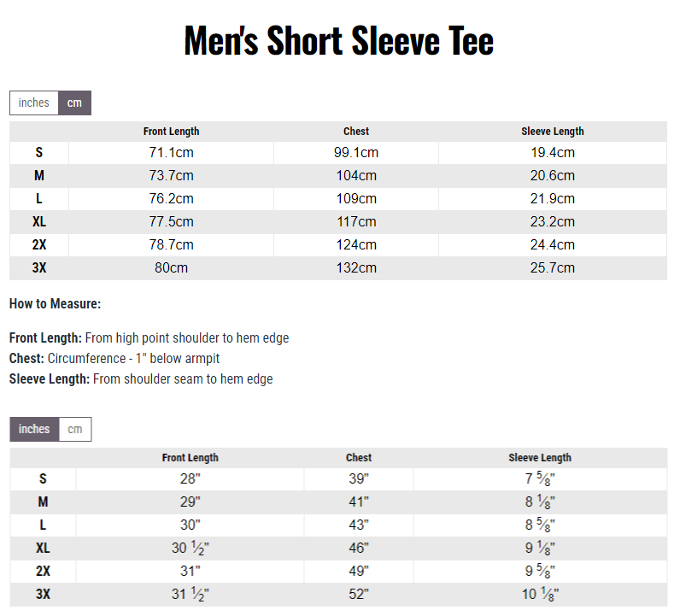The height and width of the screenshot is (616, 674).
Task: Click the 52" chest cell
Action: (x=359, y=595)
